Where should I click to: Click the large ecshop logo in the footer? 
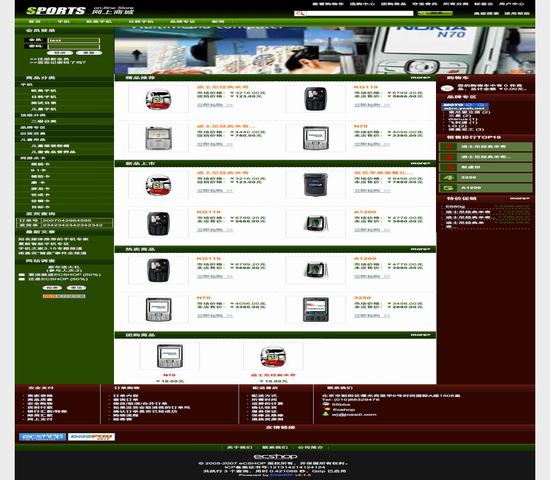(x=275, y=456)
